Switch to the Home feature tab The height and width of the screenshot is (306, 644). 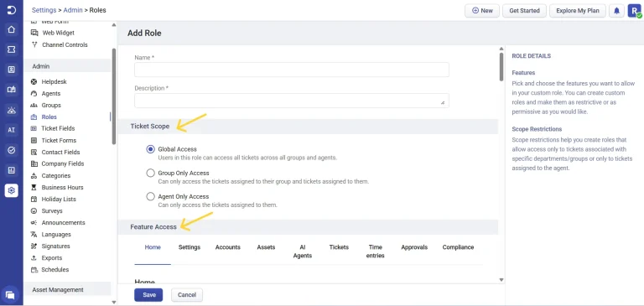coord(153,247)
